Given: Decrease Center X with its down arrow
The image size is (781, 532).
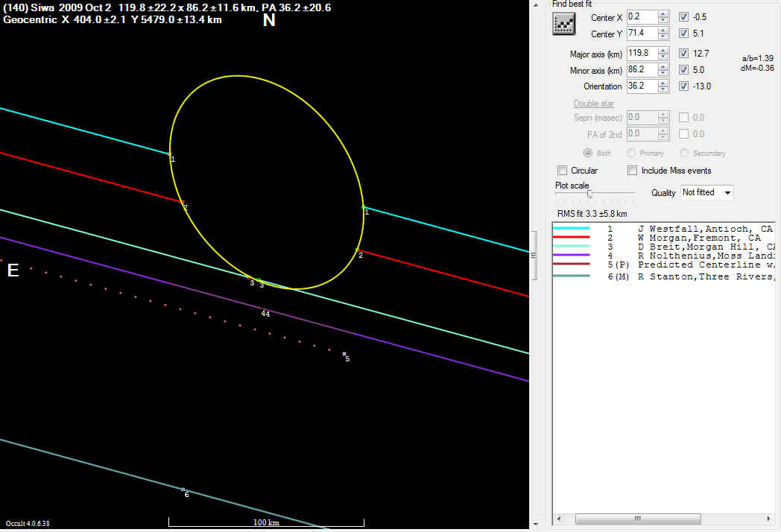Looking at the screenshot, I should point(663,20).
